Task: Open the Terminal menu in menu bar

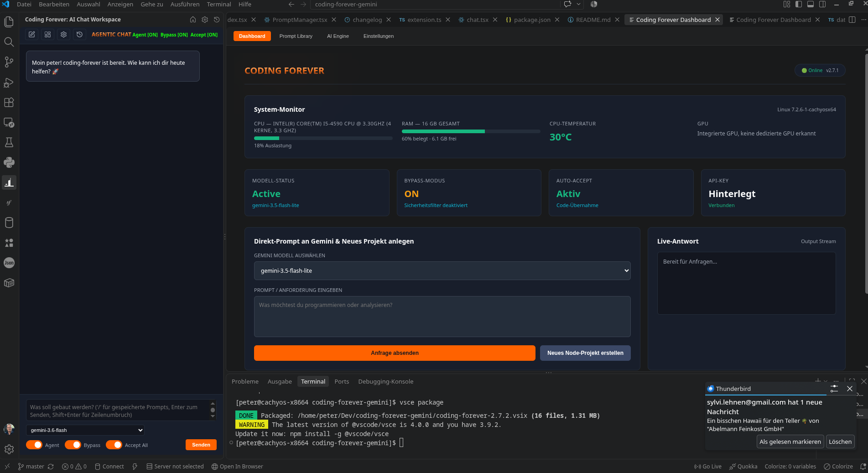Action: [219, 4]
